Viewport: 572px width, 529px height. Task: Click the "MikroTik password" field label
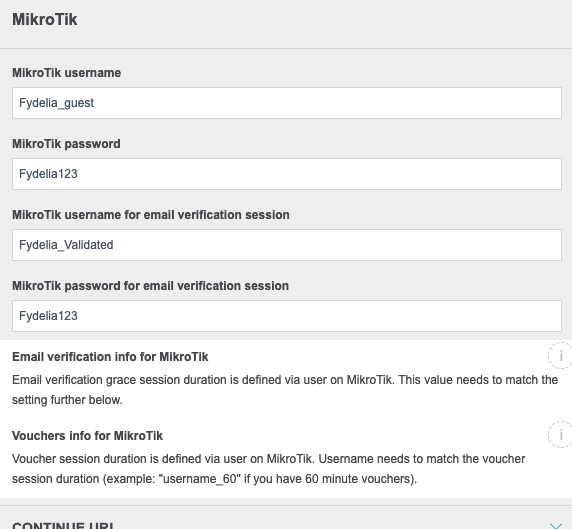pos(66,144)
